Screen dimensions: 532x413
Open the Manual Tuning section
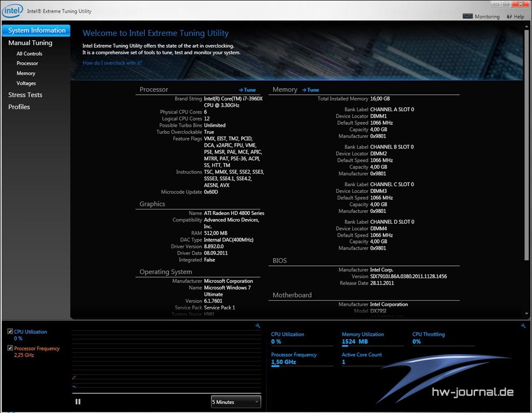30,43
